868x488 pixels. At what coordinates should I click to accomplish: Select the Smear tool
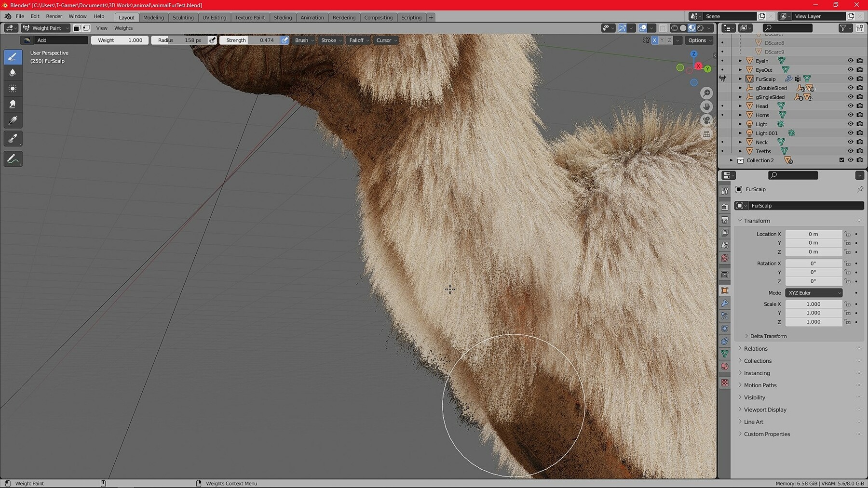point(13,104)
